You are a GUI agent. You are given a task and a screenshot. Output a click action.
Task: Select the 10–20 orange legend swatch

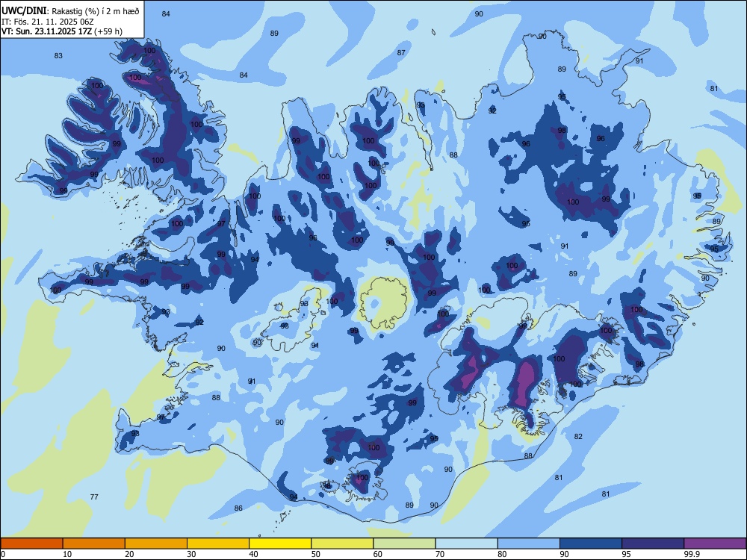click(x=94, y=544)
